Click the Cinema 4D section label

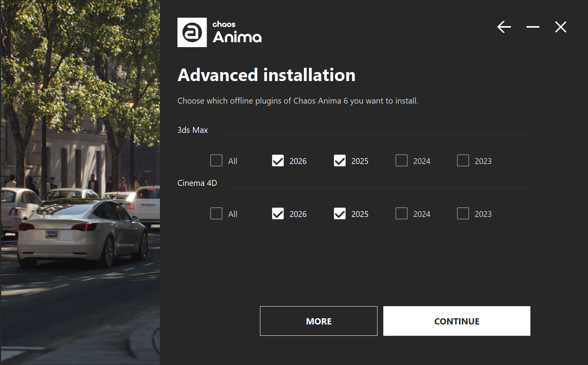click(197, 183)
